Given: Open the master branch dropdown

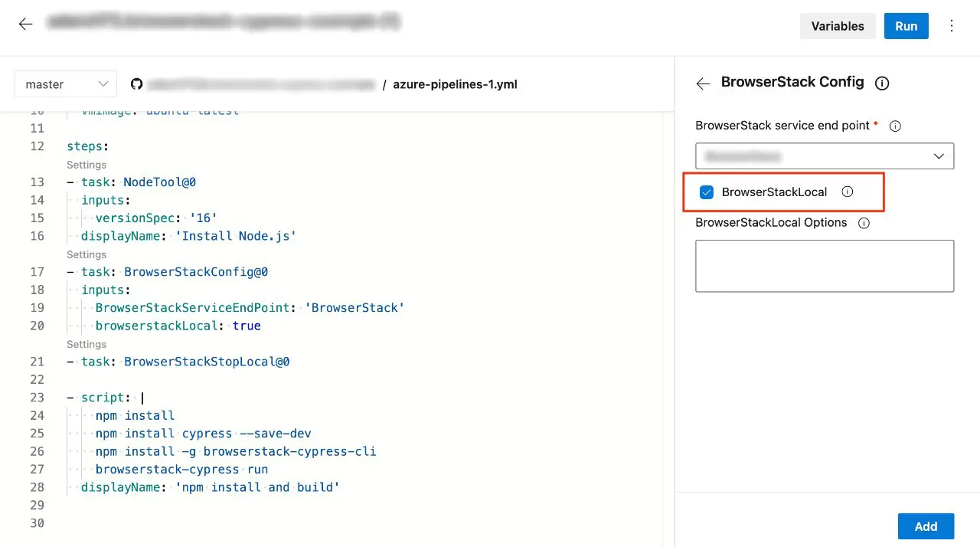Looking at the screenshot, I should point(66,84).
